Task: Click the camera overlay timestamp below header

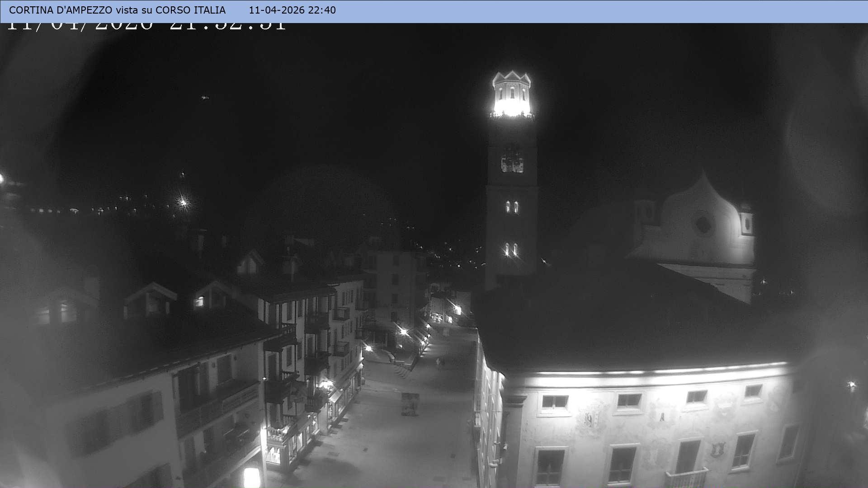Action: 147,26
